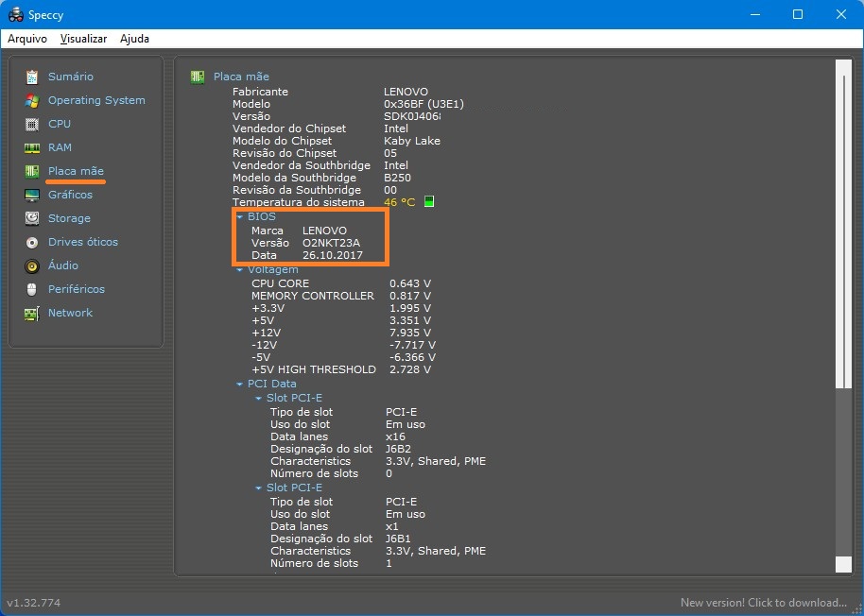The height and width of the screenshot is (616, 864).
Task: Click the Periféricos mouse icon
Action: (x=32, y=289)
